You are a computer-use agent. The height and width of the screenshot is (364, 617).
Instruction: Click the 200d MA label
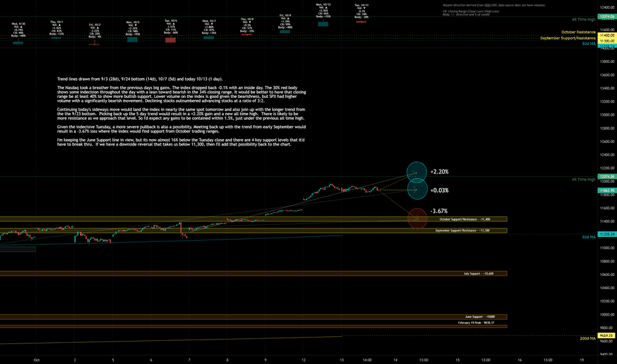pos(588,338)
